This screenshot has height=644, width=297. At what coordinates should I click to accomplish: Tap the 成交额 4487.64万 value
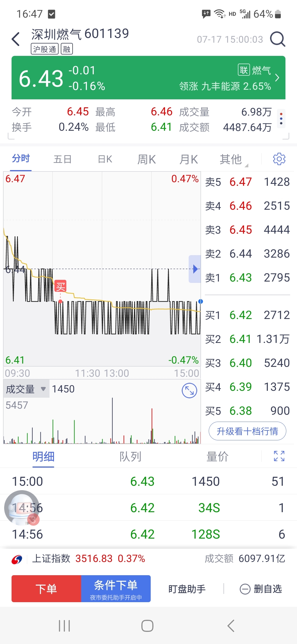[x=247, y=127]
